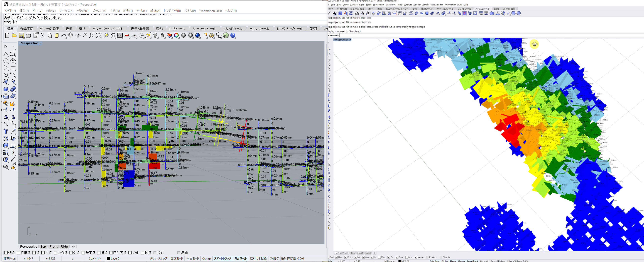Click the Open file folder icon
This screenshot has width=644, height=262.
click(14, 36)
